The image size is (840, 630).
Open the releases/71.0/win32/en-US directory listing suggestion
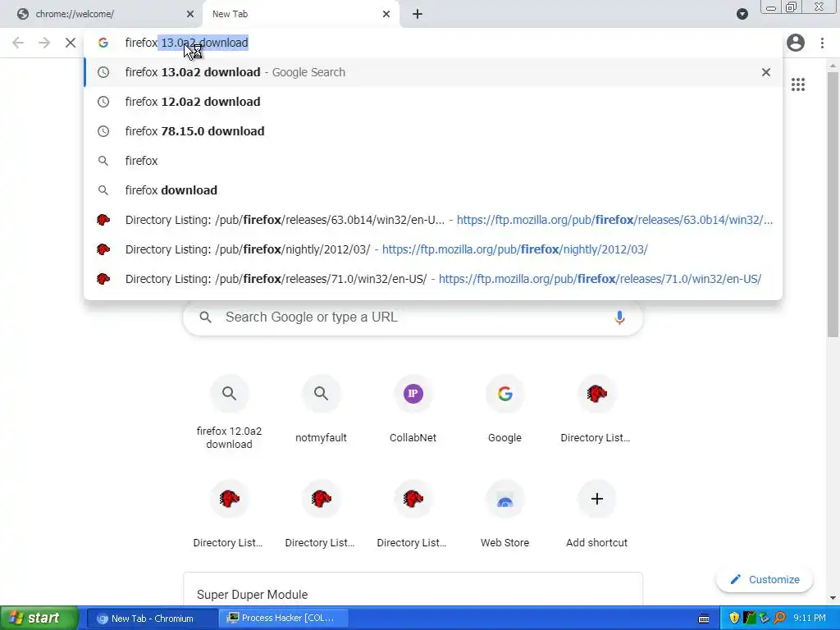click(x=433, y=279)
